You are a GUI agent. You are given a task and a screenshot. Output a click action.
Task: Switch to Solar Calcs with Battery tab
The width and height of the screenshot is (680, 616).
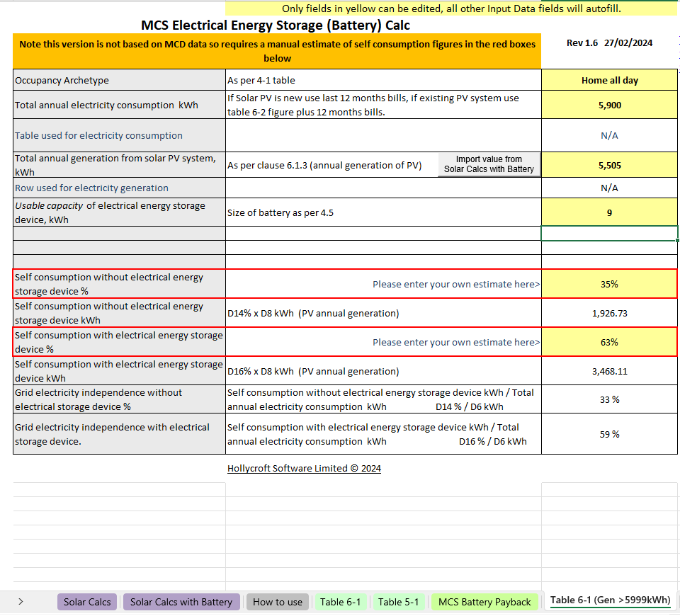pyautogui.click(x=181, y=602)
